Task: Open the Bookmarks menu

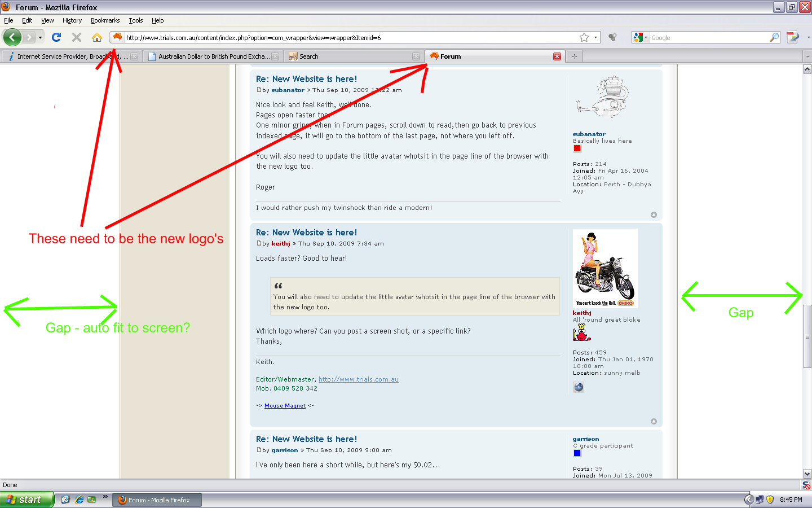Action: coord(105,20)
